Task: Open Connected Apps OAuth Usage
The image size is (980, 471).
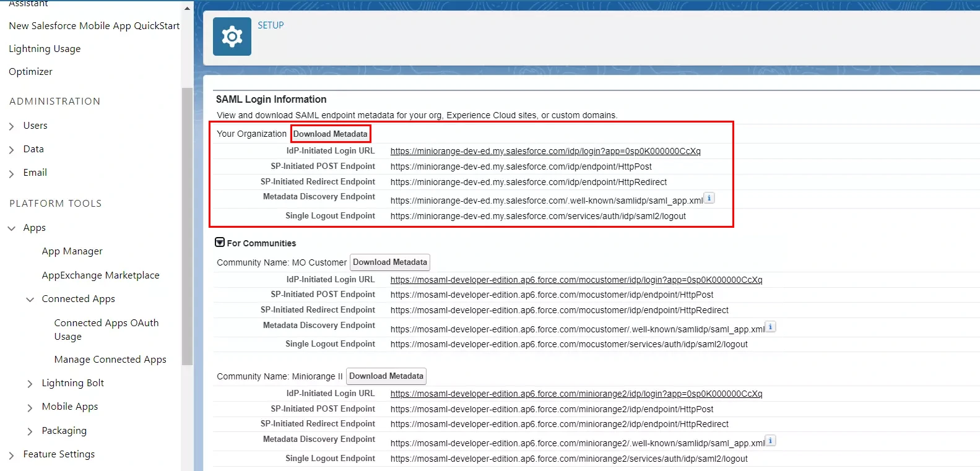Action: tap(106, 330)
